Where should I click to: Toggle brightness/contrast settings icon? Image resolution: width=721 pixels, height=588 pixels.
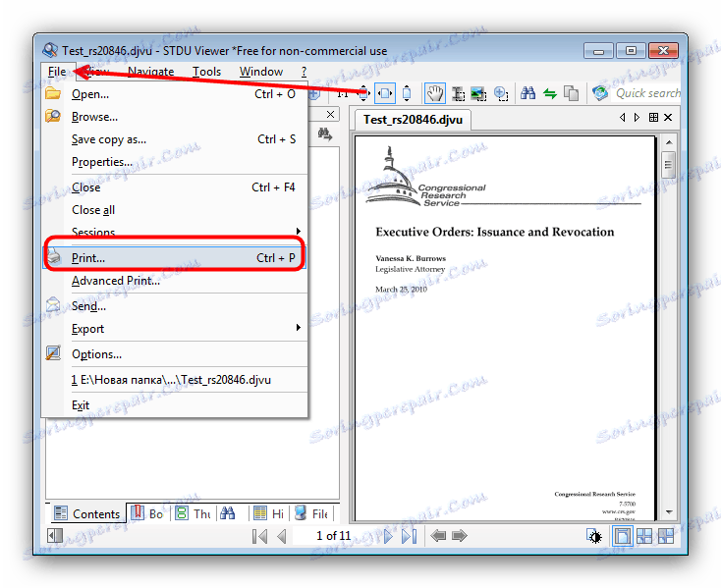[x=594, y=536]
